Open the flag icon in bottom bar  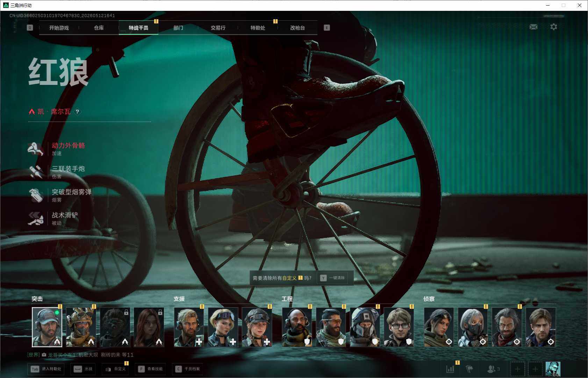tap(469, 369)
